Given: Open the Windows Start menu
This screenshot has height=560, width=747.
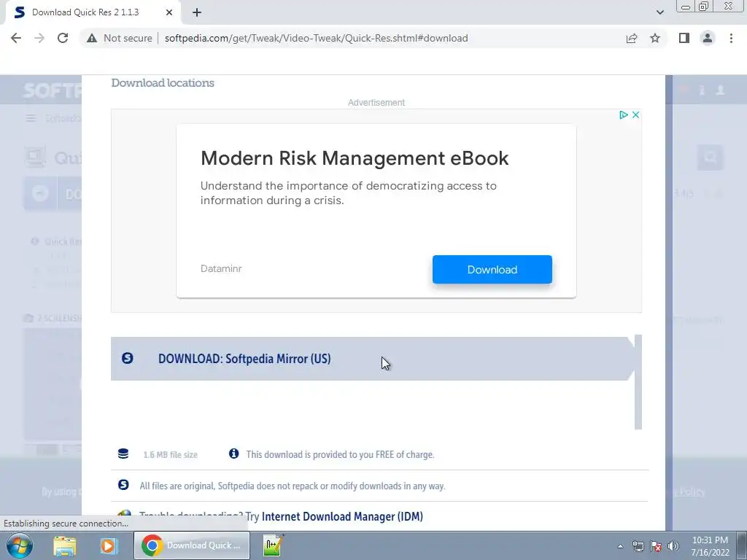Looking at the screenshot, I should 20,545.
